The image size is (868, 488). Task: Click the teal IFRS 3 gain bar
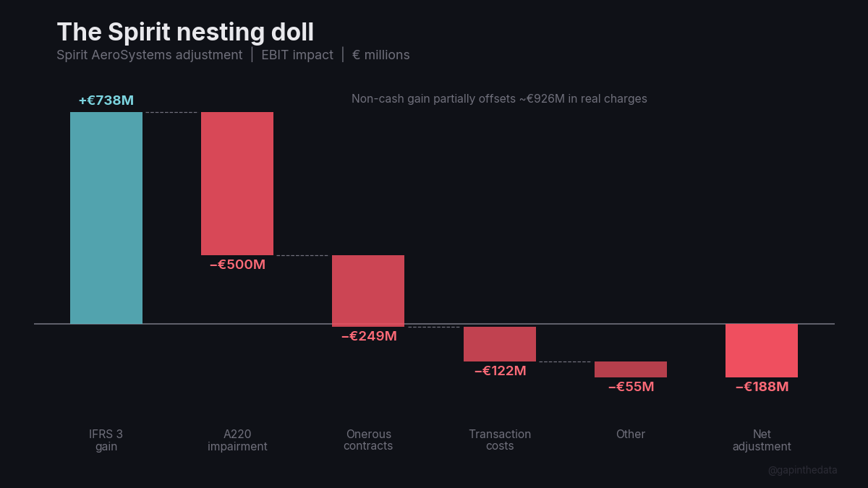point(106,218)
